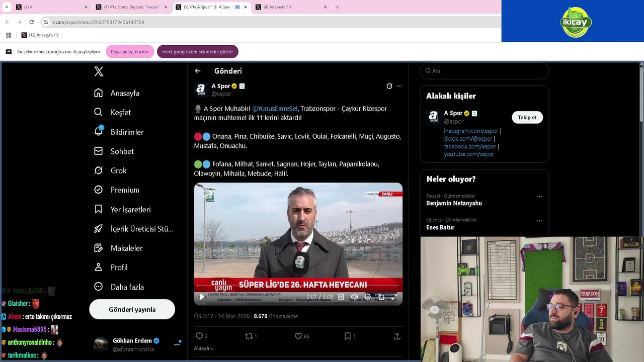Viewport: 644px width, 362px height.
Task: Open more options for Enes Batur trend
Action: coord(539,221)
